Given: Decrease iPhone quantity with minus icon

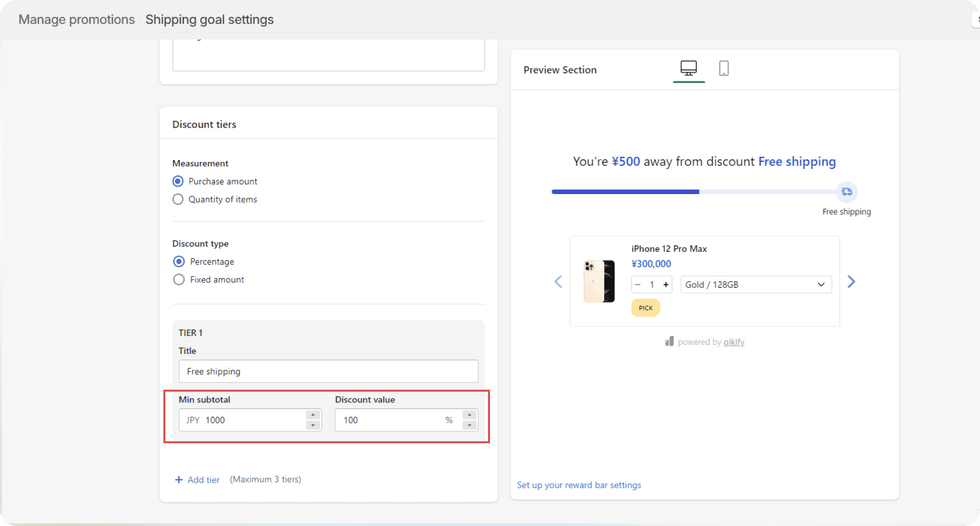Looking at the screenshot, I should point(638,284).
